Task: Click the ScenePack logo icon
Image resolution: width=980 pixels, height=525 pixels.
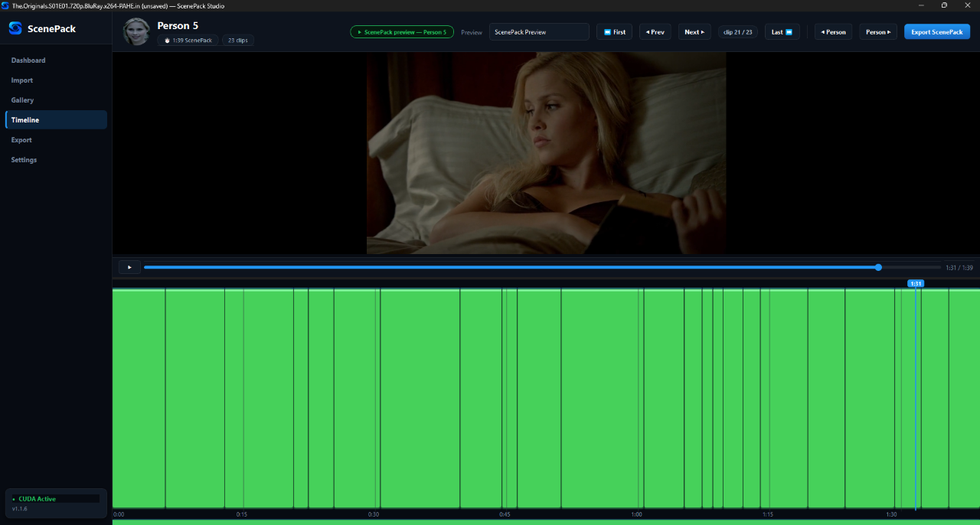Action: pos(15,28)
